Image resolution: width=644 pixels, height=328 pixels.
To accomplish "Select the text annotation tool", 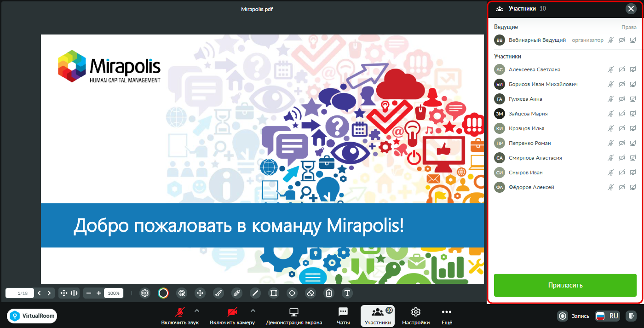I will [x=347, y=293].
